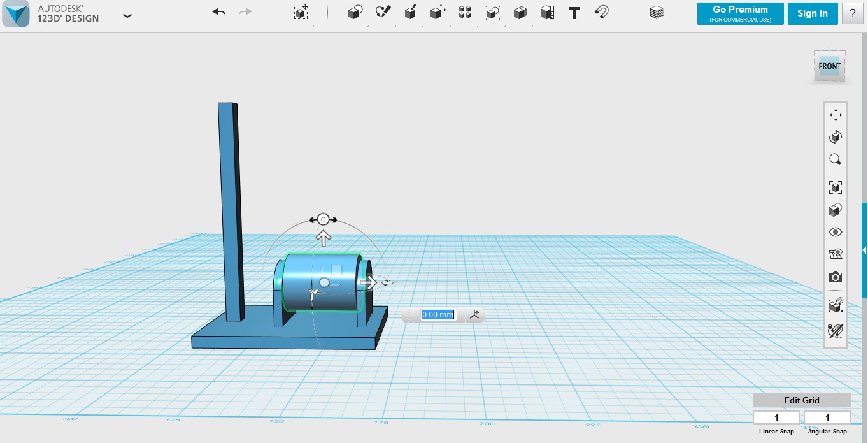Click the Linear Snap value field
The image size is (868, 443).
click(x=776, y=418)
